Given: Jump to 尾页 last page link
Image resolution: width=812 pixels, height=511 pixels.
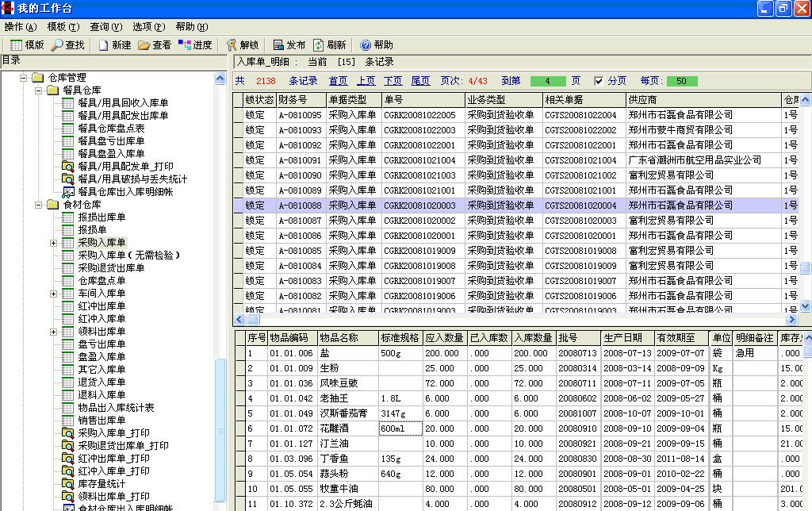Looking at the screenshot, I should coord(420,81).
